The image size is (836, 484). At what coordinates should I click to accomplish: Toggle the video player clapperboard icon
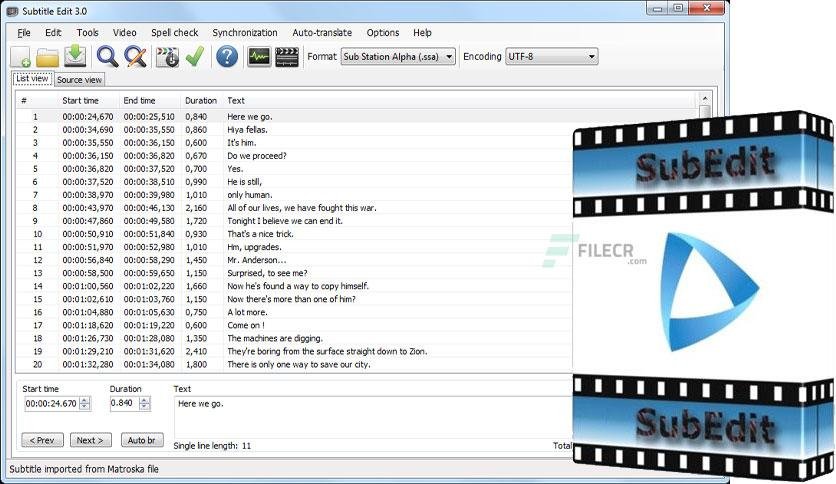(287, 57)
